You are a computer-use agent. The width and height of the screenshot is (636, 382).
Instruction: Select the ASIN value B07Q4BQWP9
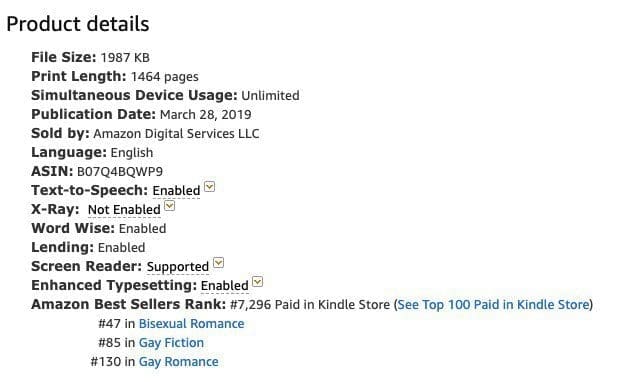click(x=120, y=172)
